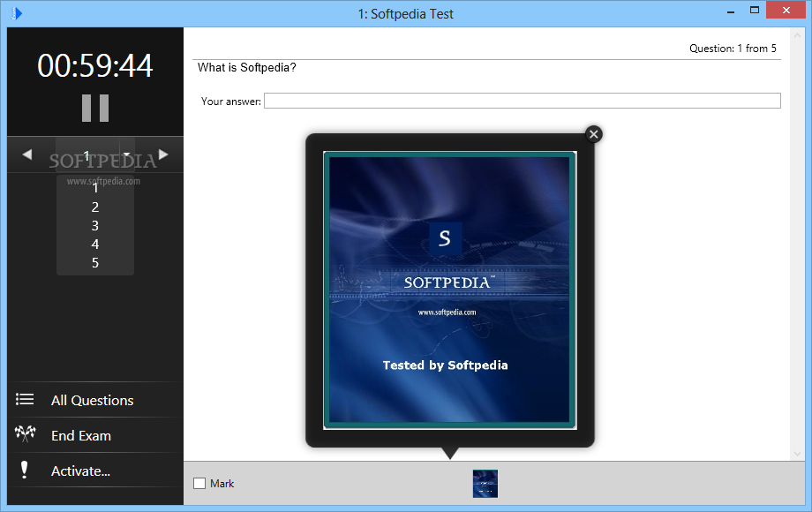Select question 4 in list

95,245
